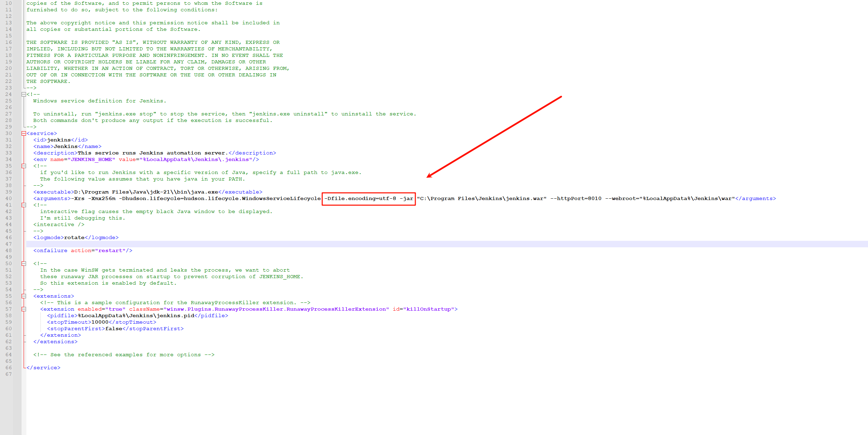Click 'In the case WinSW gets terminated' comment
868x435 pixels.
point(165,270)
